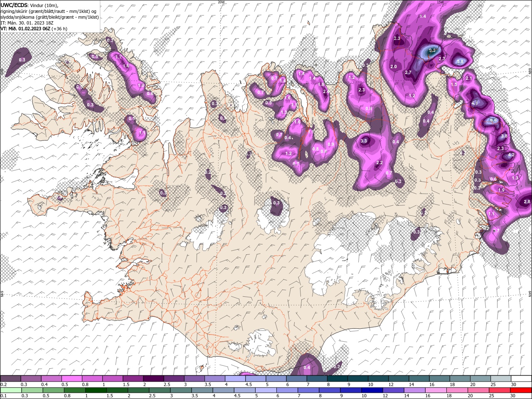Image resolution: width=532 pixels, height=399 pixels.
Task: Select the pale grey upper-row swatch starting at 25
Action: (501, 379)
